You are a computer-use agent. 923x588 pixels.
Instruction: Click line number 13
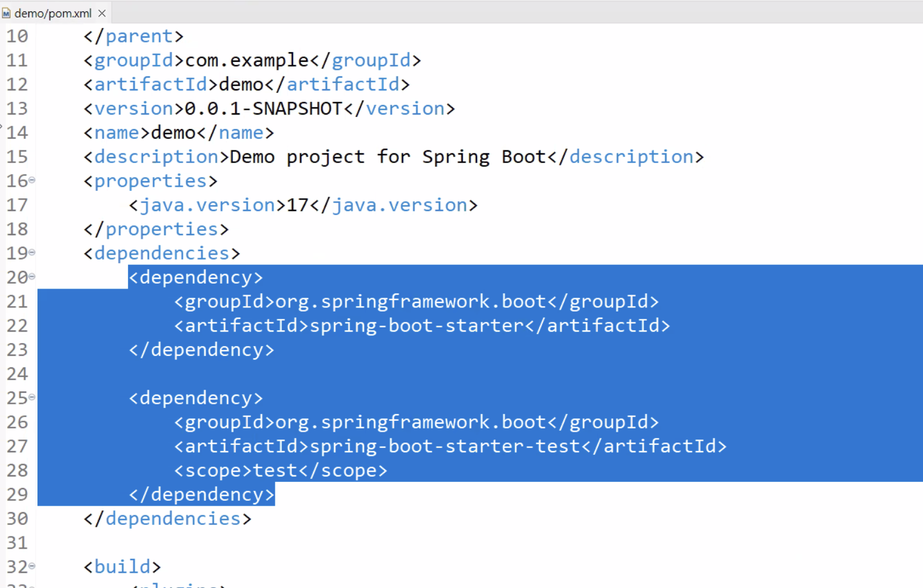pos(17,109)
